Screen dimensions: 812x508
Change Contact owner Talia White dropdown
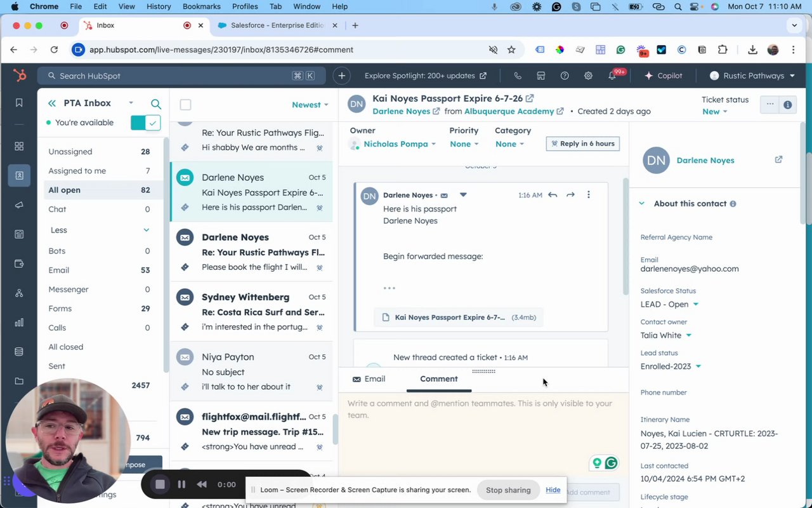[666, 335]
